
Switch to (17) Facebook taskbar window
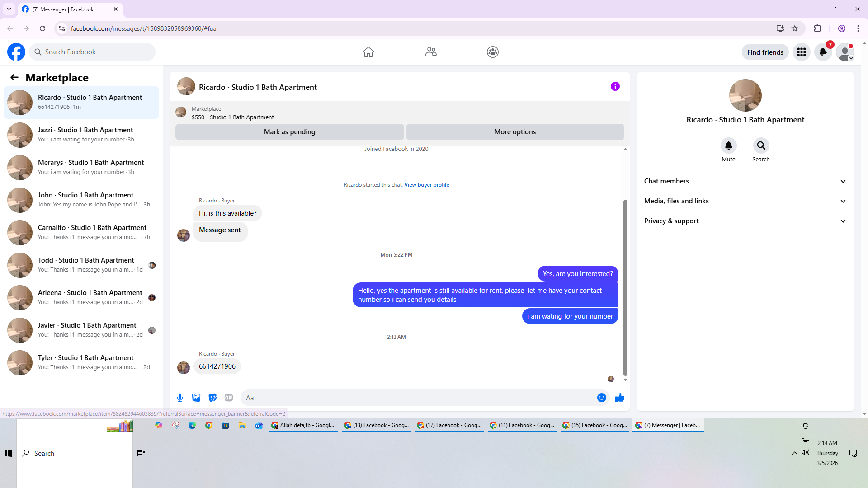[449, 425]
